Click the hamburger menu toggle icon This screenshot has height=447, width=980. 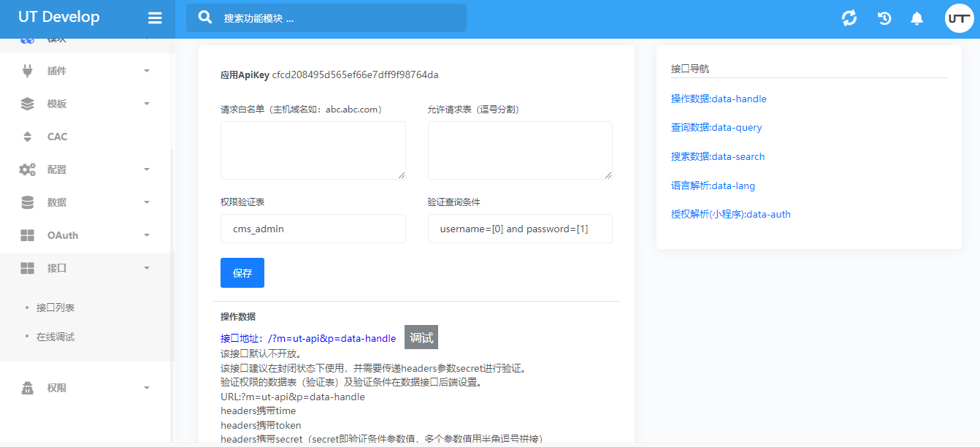pyautogui.click(x=155, y=18)
